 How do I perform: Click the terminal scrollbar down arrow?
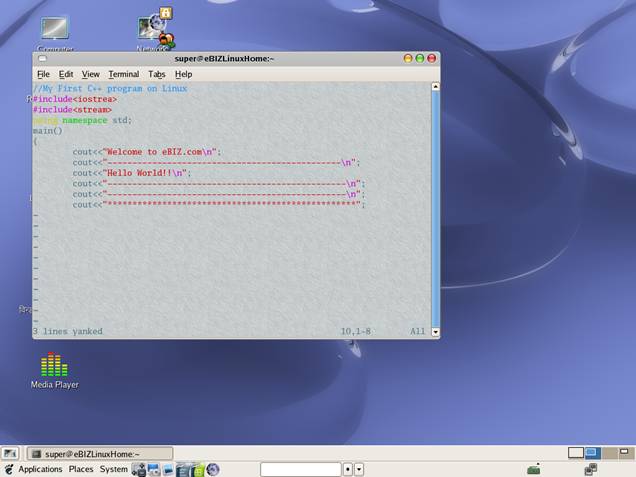click(x=436, y=331)
